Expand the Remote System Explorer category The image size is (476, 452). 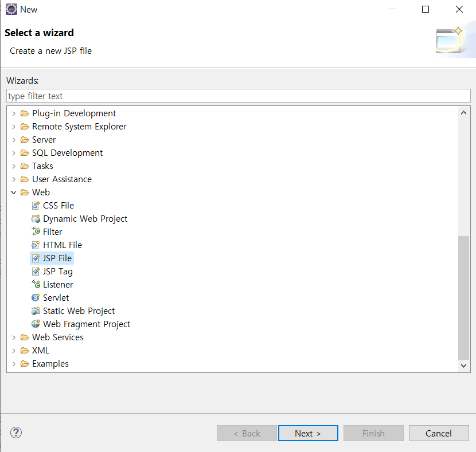click(x=14, y=127)
